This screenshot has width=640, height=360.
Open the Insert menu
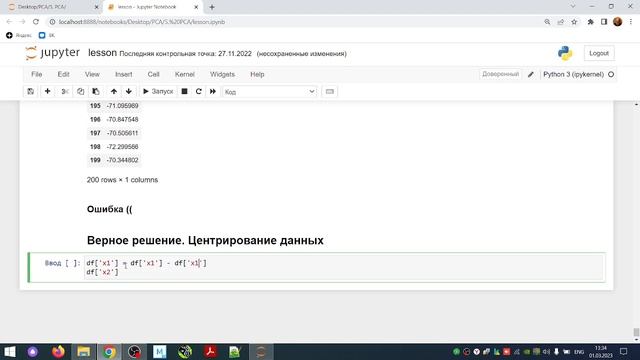(124, 74)
